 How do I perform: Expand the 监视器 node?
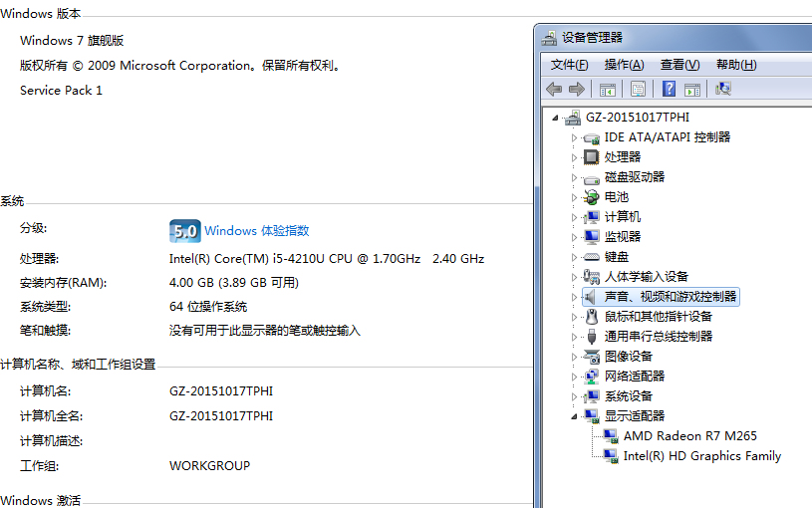pyautogui.click(x=574, y=237)
